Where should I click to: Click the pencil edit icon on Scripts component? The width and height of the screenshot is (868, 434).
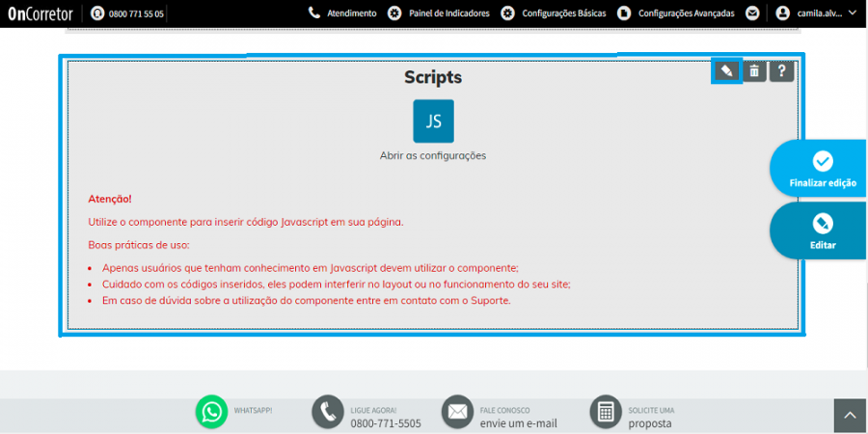tap(726, 71)
